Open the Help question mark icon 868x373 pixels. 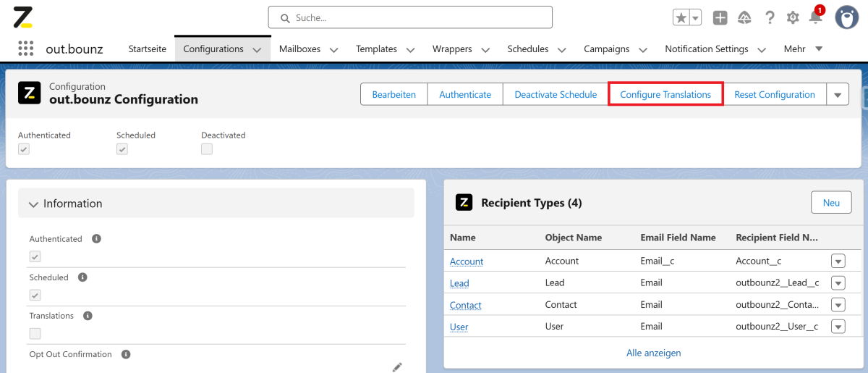point(770,18)
